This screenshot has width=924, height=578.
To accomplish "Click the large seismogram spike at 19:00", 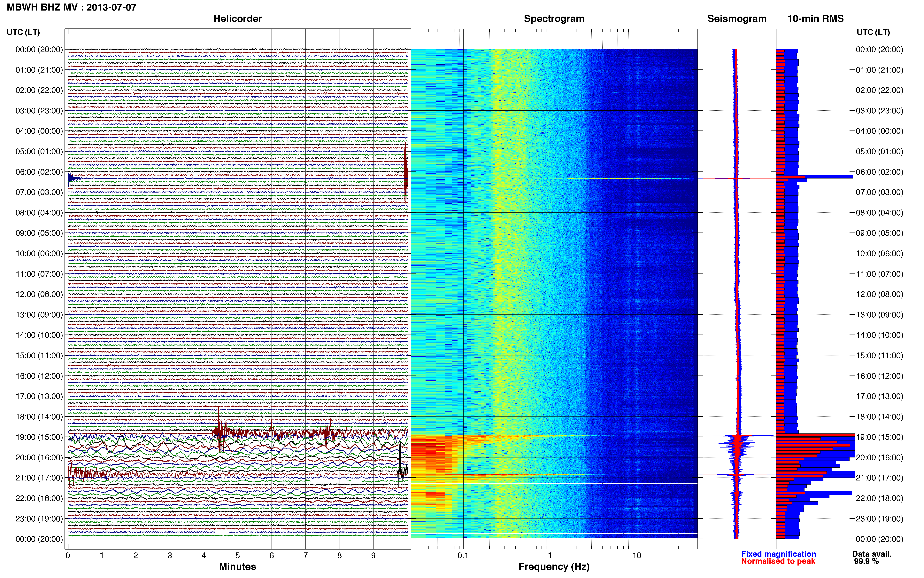I will (739, 435).
